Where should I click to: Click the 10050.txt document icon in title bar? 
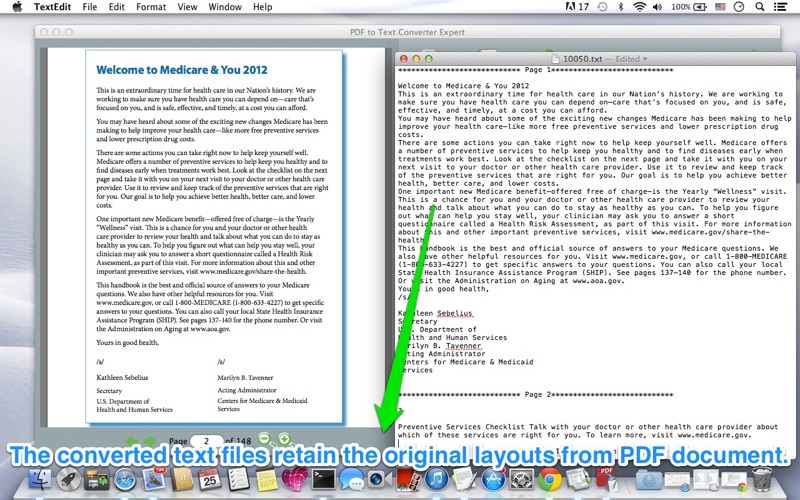point(554,59)
